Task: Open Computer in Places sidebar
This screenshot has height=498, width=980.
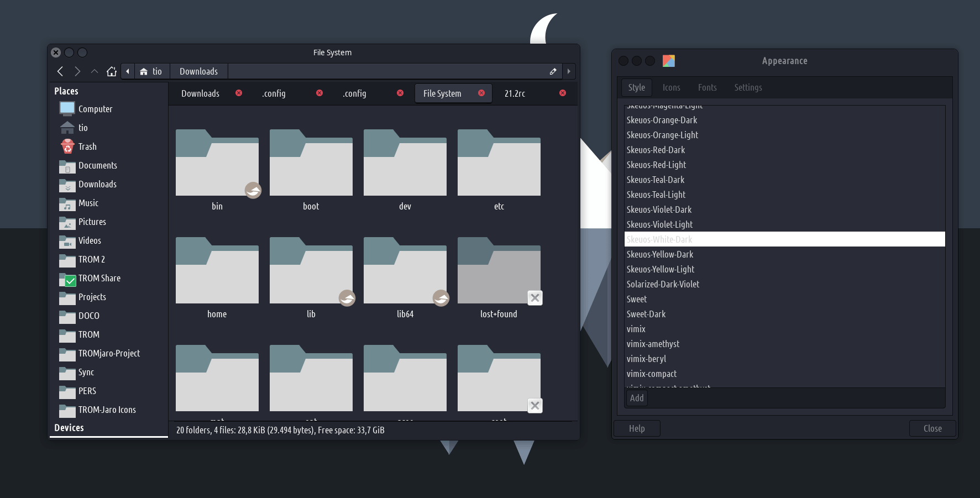Action: (x=95, y=109)
